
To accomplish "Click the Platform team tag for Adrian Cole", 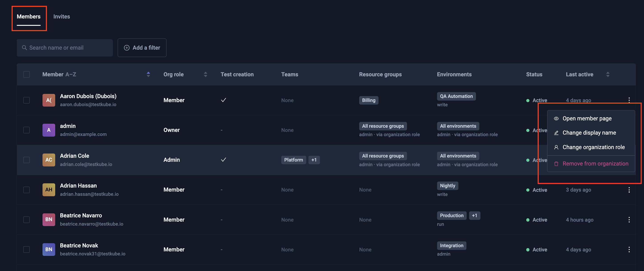I will pos(294,160).
